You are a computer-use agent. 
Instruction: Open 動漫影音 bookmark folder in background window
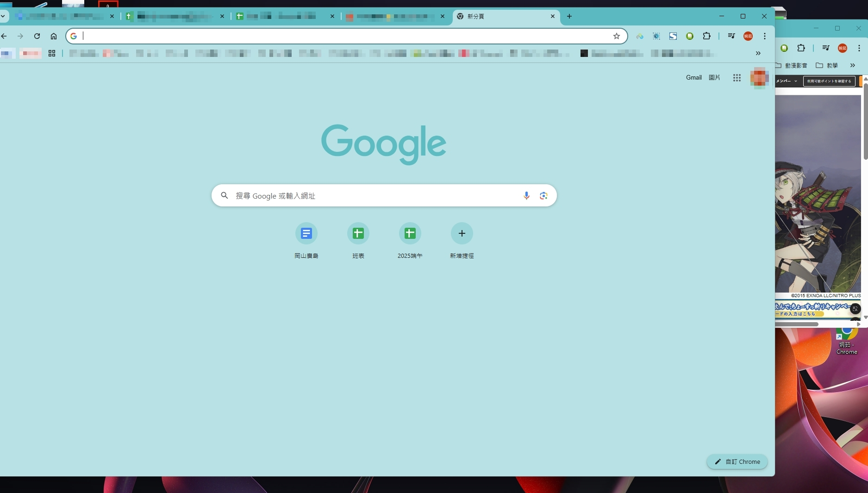coord(792,65)
